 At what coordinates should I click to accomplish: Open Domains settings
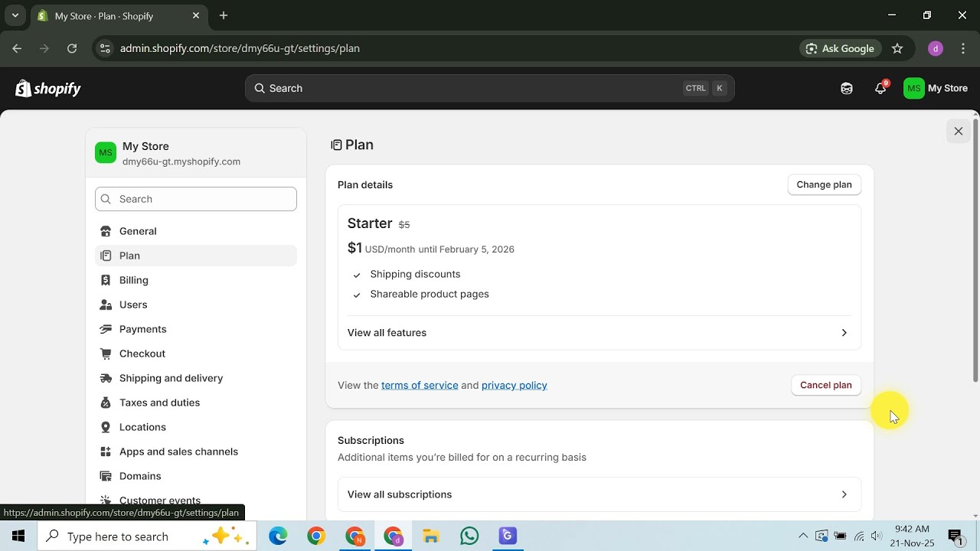click(196, 476)
